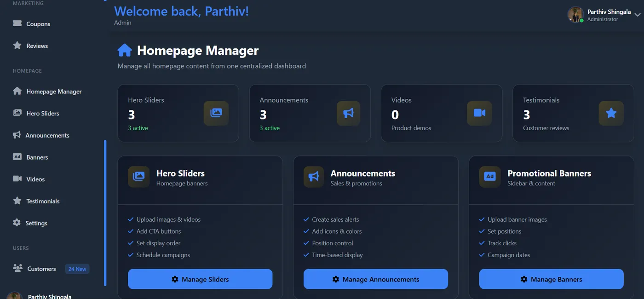Click the avatar at the sidebar bottom

point(14,295)
